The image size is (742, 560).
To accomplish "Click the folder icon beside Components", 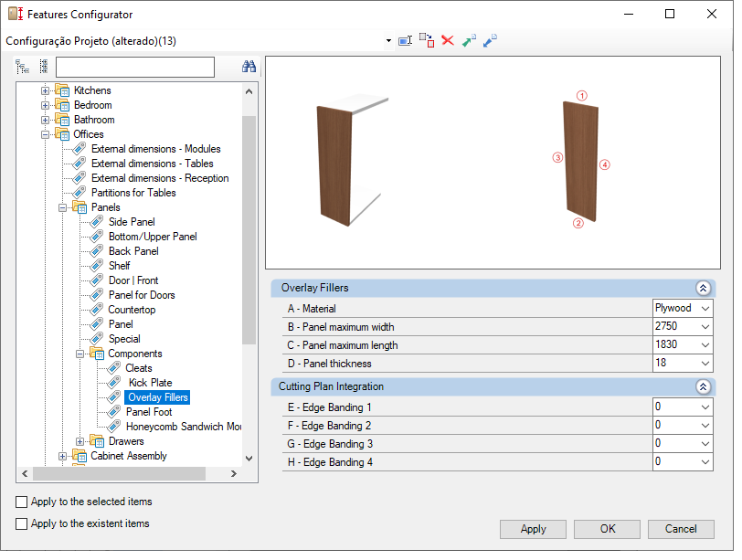I will 97,354.
